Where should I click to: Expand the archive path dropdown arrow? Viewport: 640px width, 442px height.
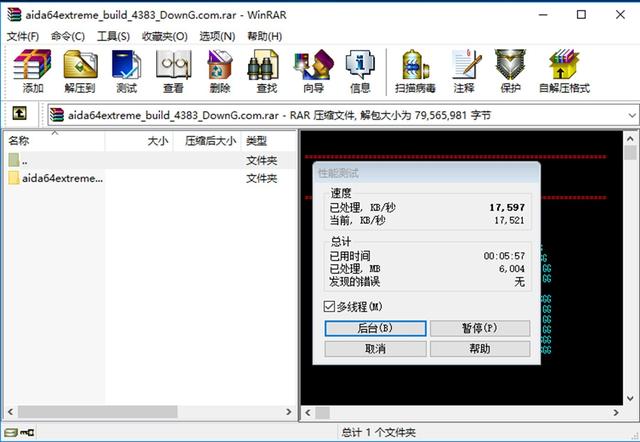tap(632, 115)
